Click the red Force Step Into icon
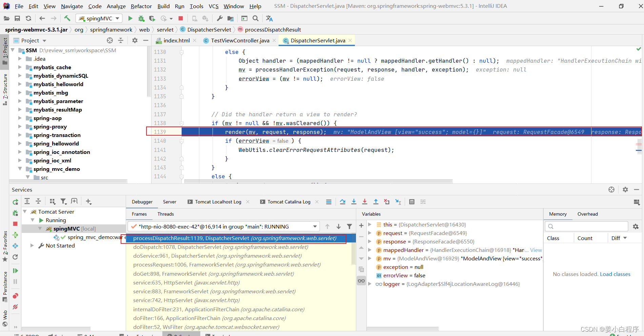This screenshot has height=336, width=644. tap(365, 202)
